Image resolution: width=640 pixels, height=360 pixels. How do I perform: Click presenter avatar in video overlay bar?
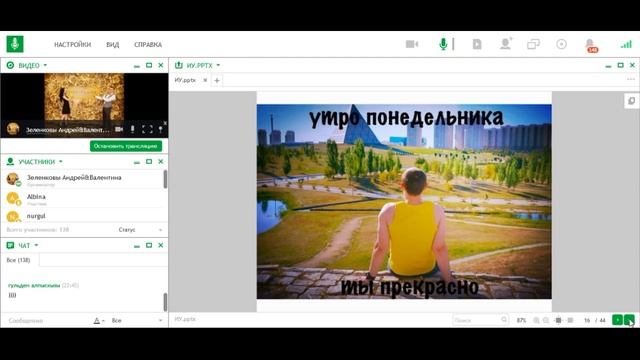13,129
